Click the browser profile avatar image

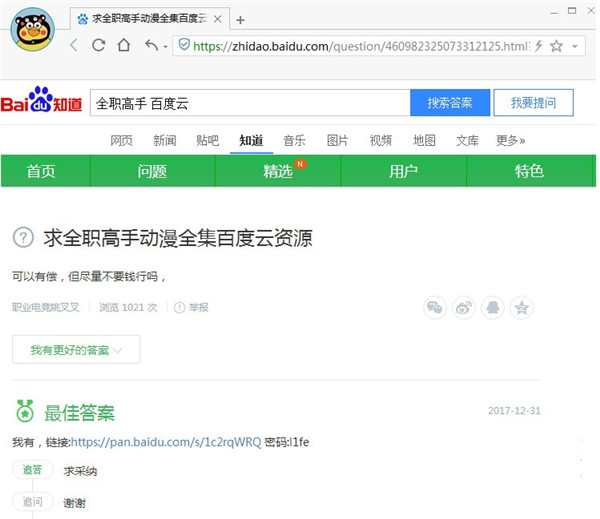point(33,29)
